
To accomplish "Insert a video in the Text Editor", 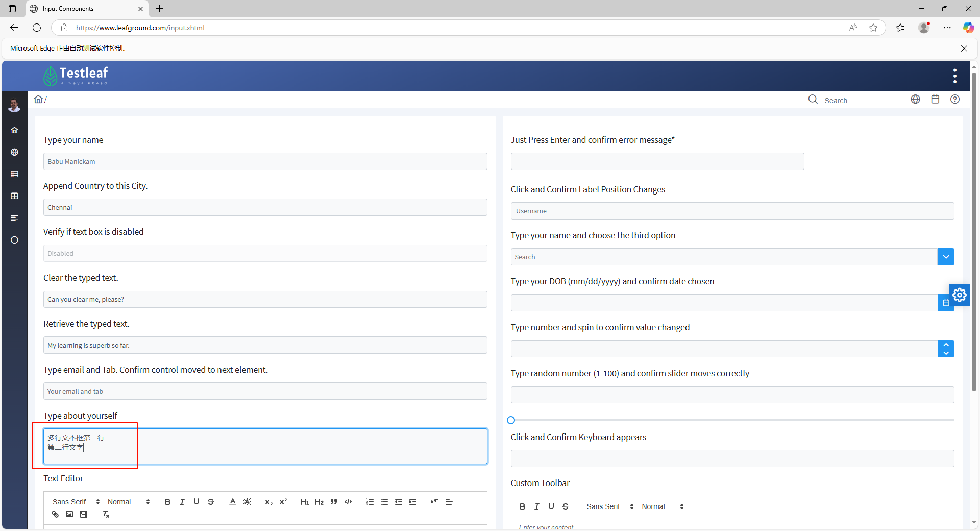I will click(84, 514).
